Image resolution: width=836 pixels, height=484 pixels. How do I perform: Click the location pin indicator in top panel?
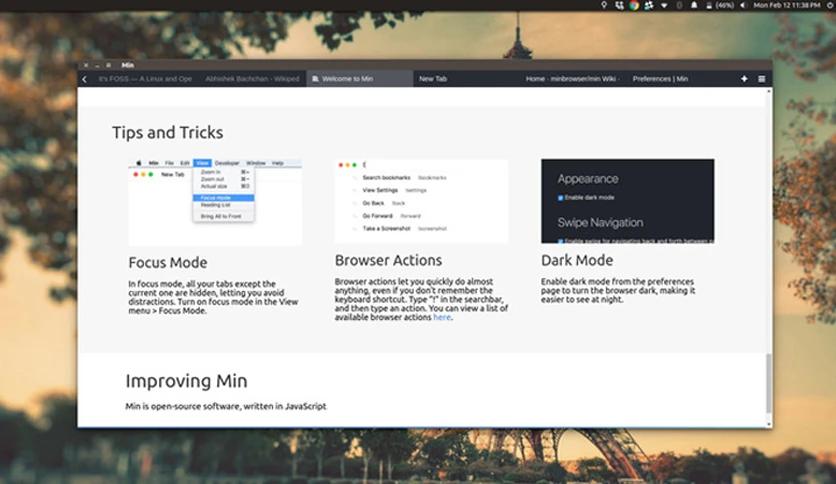pos(604,5)
